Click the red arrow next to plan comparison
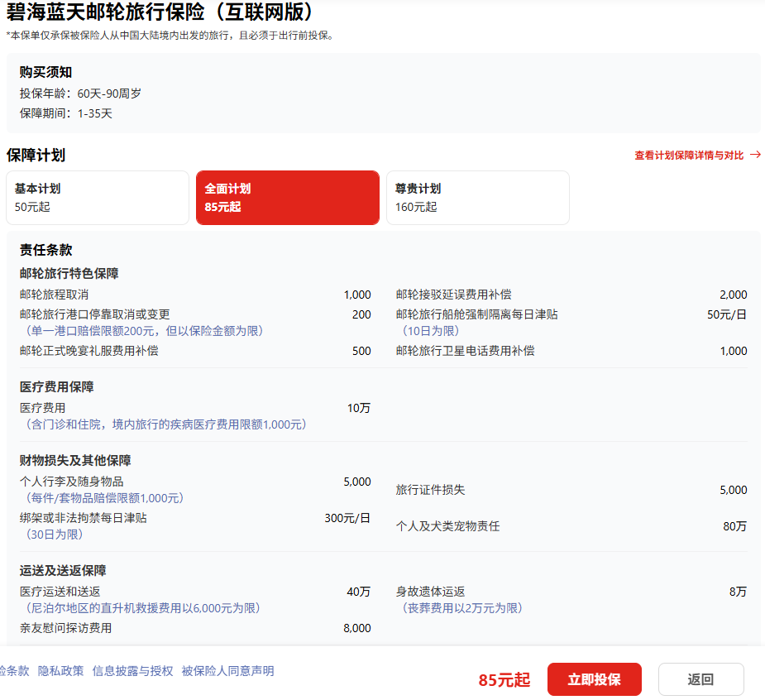The image size is (765, 700). click(755, 155)
